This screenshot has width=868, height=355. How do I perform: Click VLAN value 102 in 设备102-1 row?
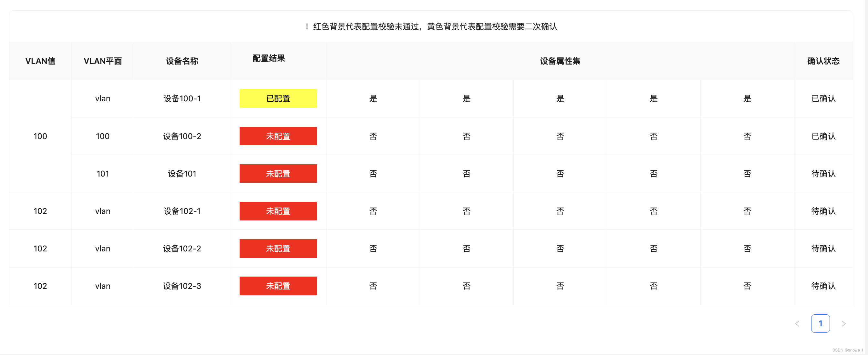click(x=40, y=211)
